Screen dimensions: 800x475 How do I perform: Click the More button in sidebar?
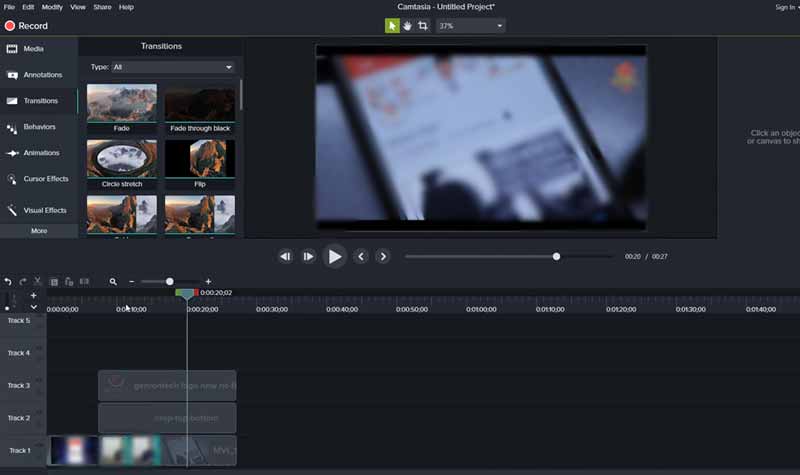pos(38,231)
